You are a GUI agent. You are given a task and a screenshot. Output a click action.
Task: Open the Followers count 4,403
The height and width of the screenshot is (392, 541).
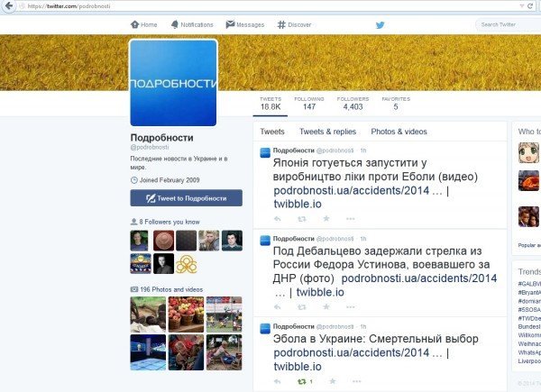(353, 104)
